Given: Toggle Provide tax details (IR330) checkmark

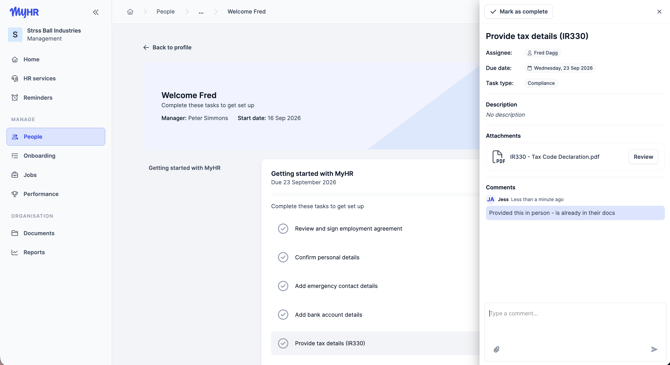Looking at the screenshot, I should pyautogui.click(x=283, y=343).
